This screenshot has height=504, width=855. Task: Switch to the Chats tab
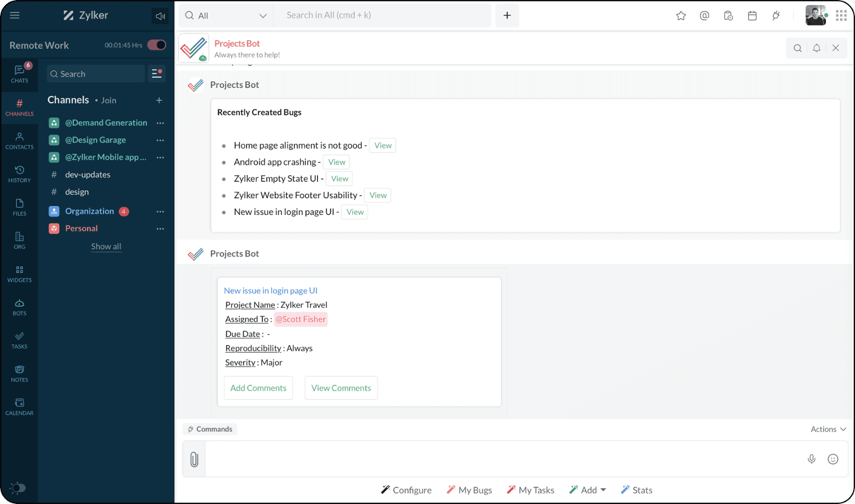click(x=19, y=73)
